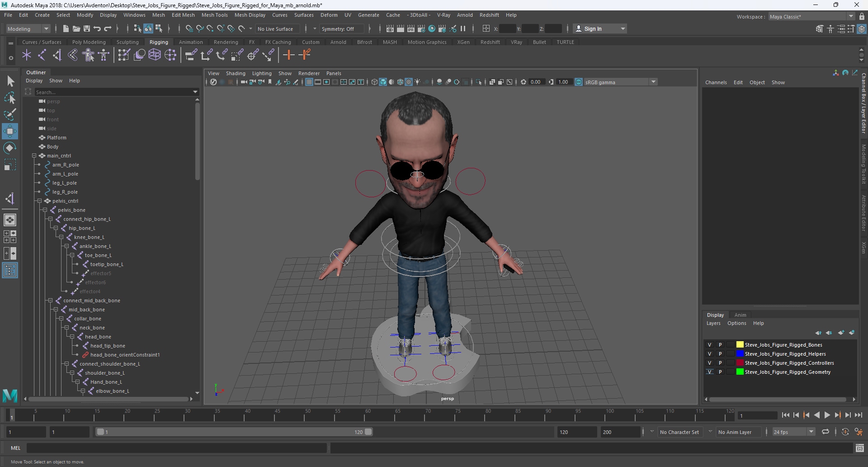Viewport: 868px width, 467px height.
Task: Click the Undo arrow icon
Action: pyautogui.click(x=97, y=29)
